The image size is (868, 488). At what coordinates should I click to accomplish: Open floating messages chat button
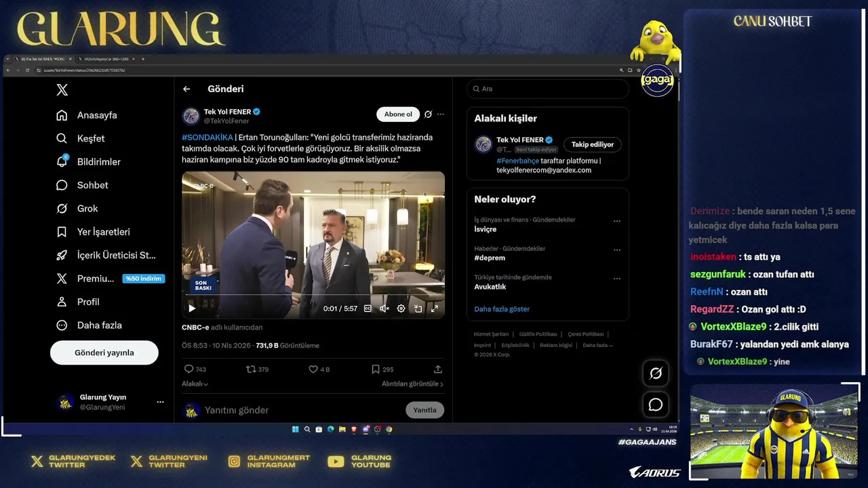(656, 405)
